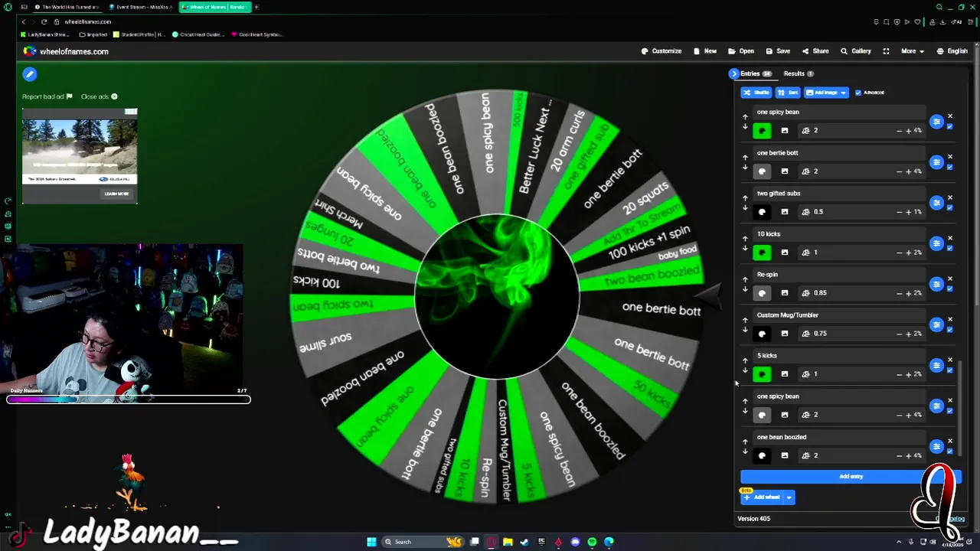This screenshot has height=551, width=980.
Task: Open the Windows Start button on taskbar
Action: click(x=371, y=542)
